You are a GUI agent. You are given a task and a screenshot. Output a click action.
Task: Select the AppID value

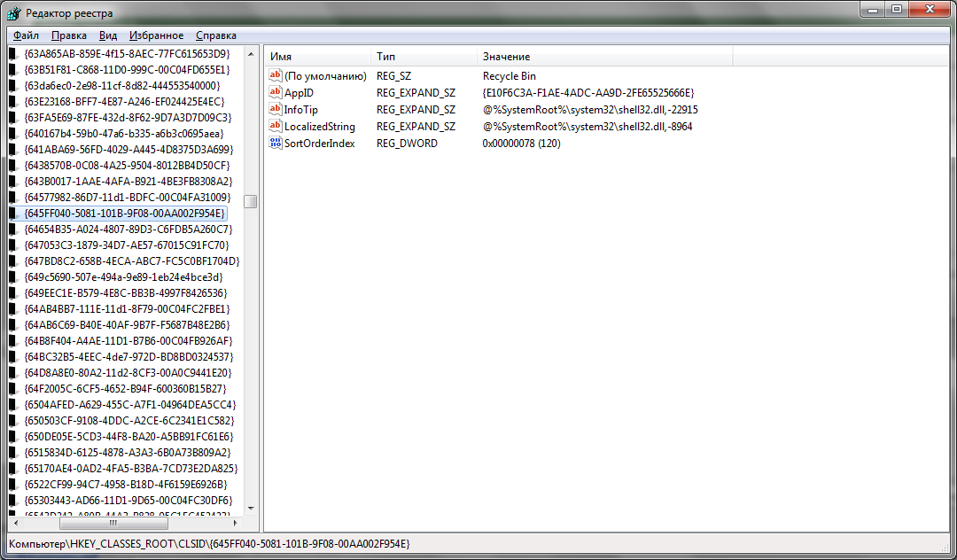point(300,93)
